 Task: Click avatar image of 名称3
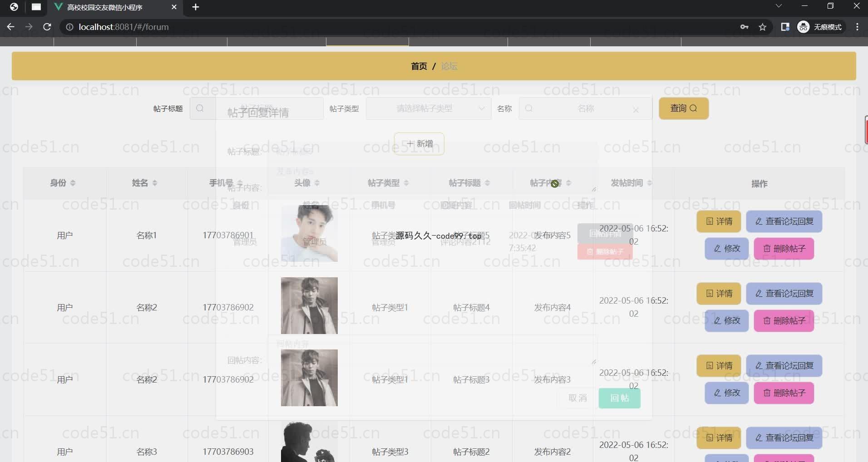pos(309,442)
